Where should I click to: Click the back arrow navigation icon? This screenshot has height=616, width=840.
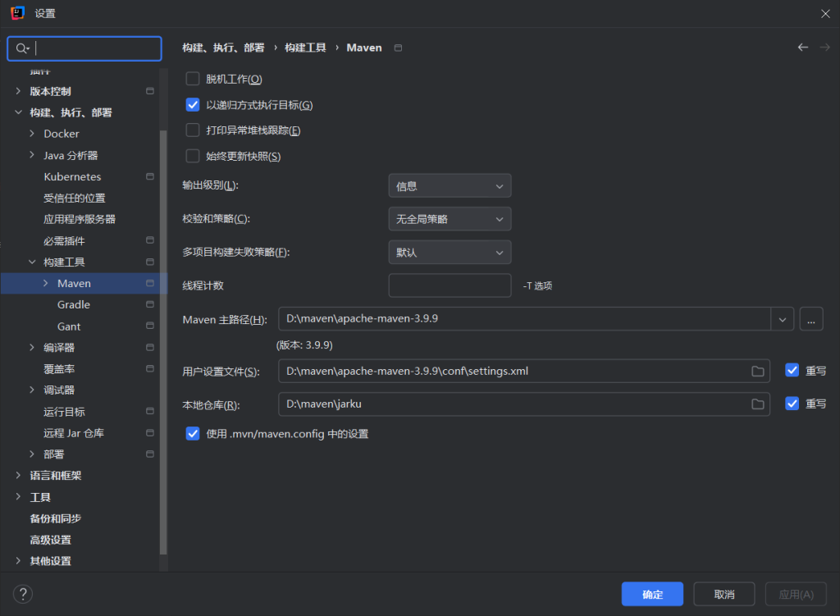803,48
